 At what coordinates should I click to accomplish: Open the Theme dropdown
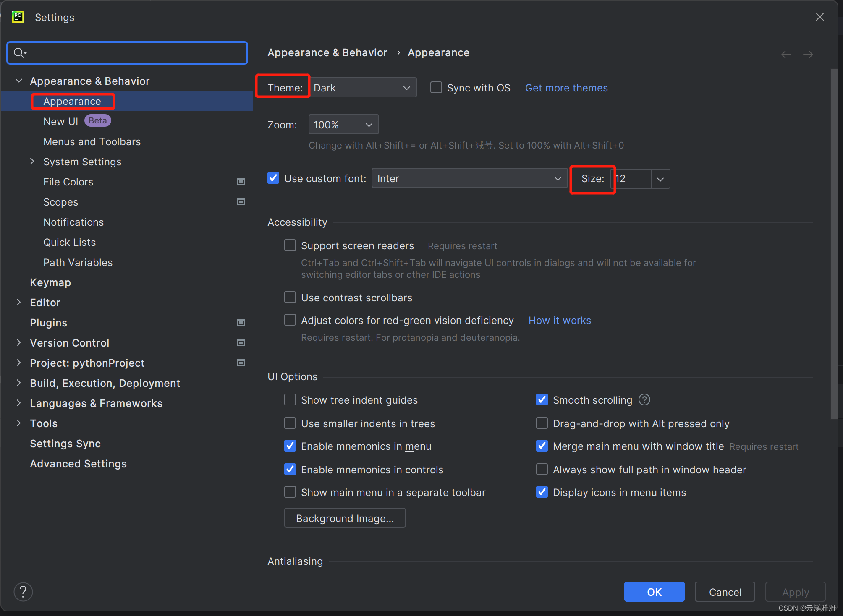(x=363, y=87)
